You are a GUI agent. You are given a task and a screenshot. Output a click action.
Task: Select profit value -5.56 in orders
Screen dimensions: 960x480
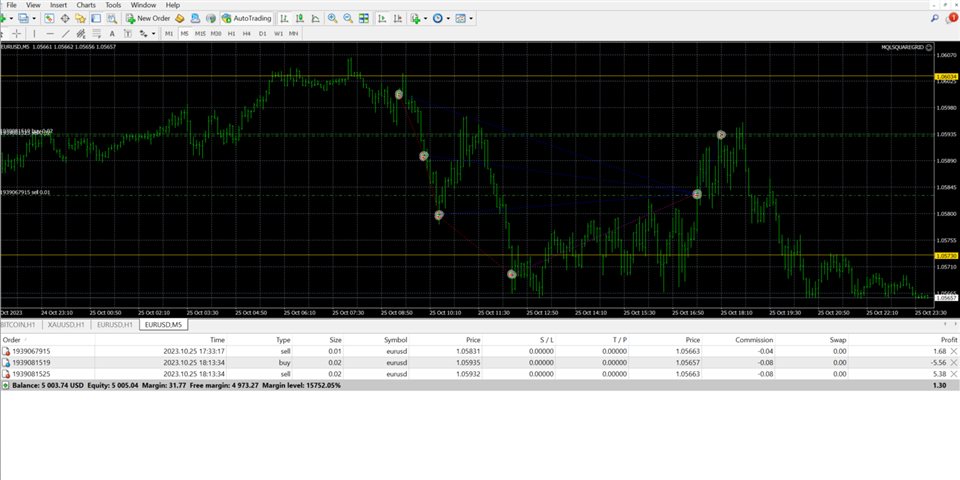coord(938,362)
